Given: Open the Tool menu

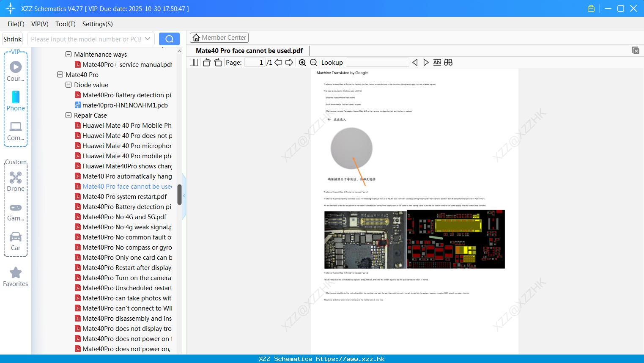Looking at the screenshot, I should tap(66, 24).
